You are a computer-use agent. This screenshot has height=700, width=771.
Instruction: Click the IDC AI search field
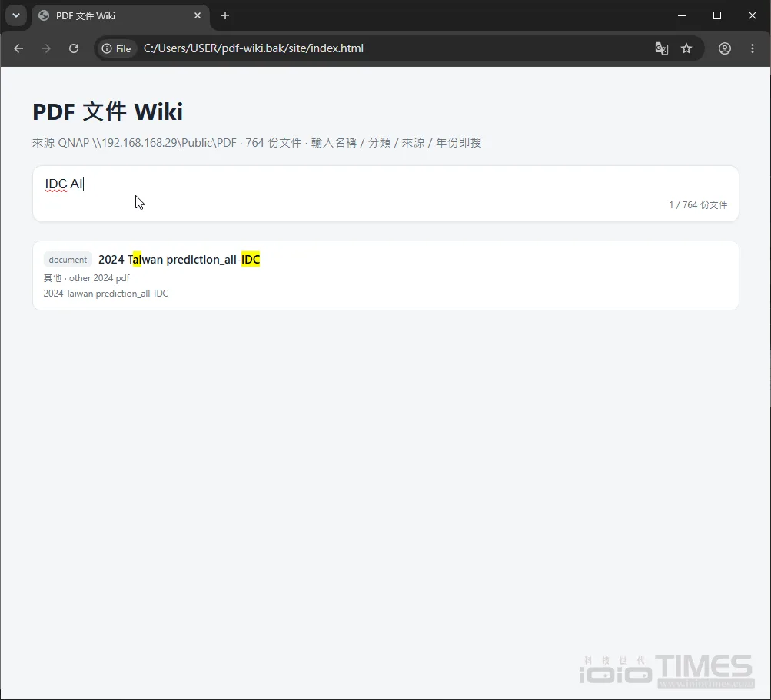pos(386,194)
